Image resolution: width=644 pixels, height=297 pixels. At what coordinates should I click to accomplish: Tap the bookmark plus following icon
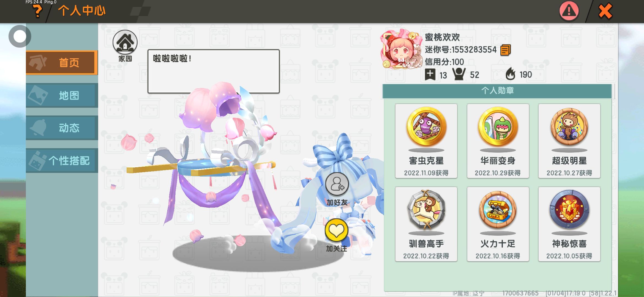tap(430, 75)
